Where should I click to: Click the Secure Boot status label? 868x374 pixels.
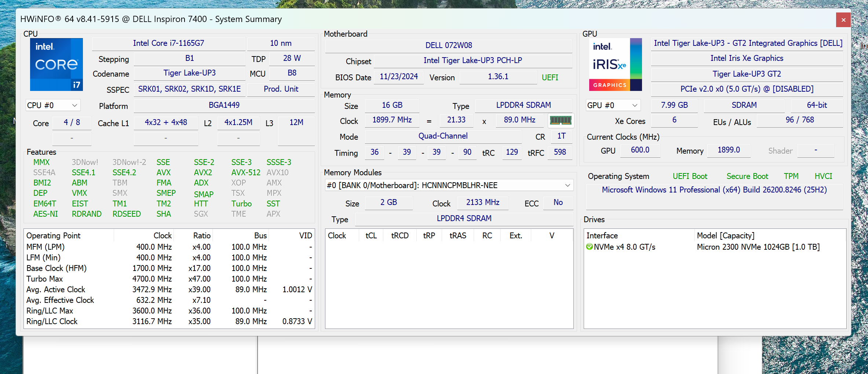tap(747, 176)
